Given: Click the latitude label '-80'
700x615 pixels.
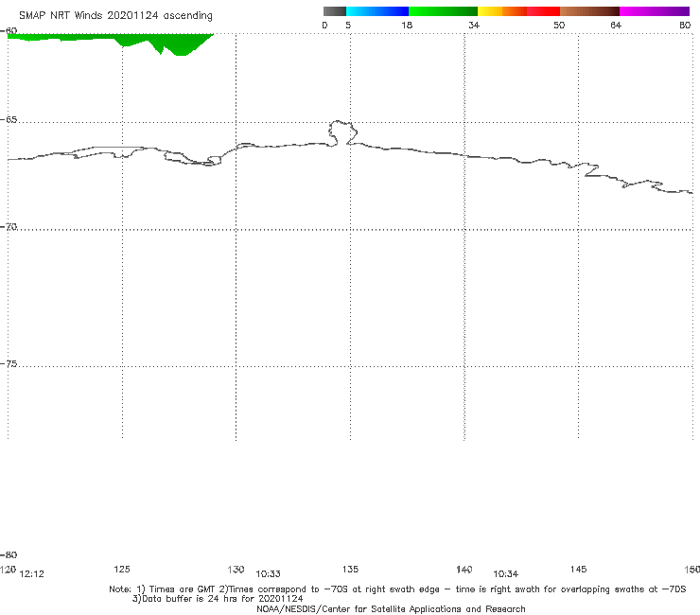Looking at the screenshot, I should click(9, 554).
